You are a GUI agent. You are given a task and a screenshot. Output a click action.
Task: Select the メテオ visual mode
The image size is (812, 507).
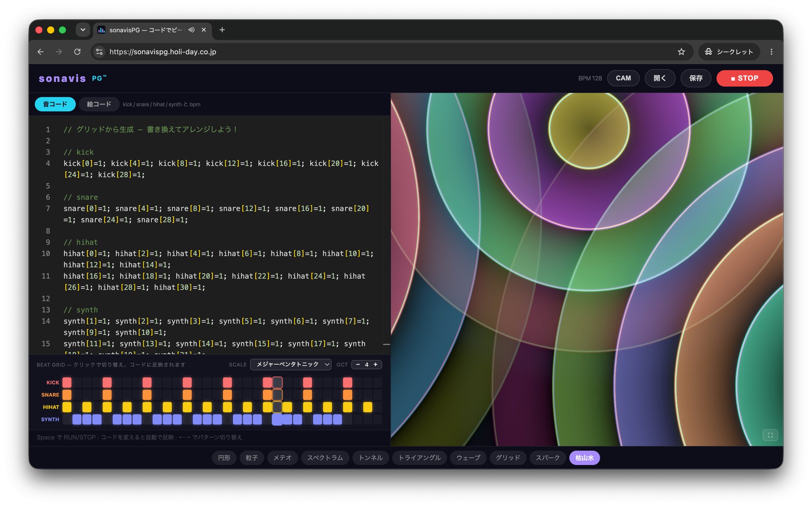(x=282, y=458)
